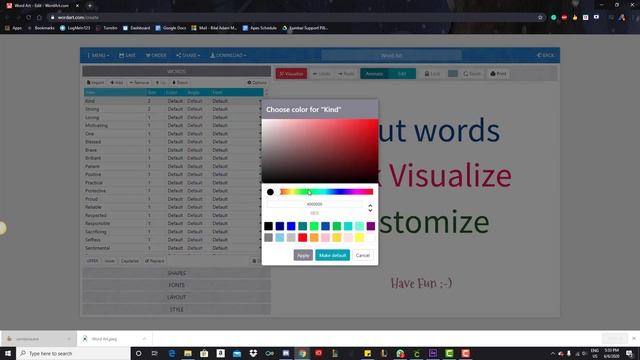Image resolution: width=640 pixels, height=360 pixels.
Task: Select the black preset color swatch
Action: (x=268, y=226)
